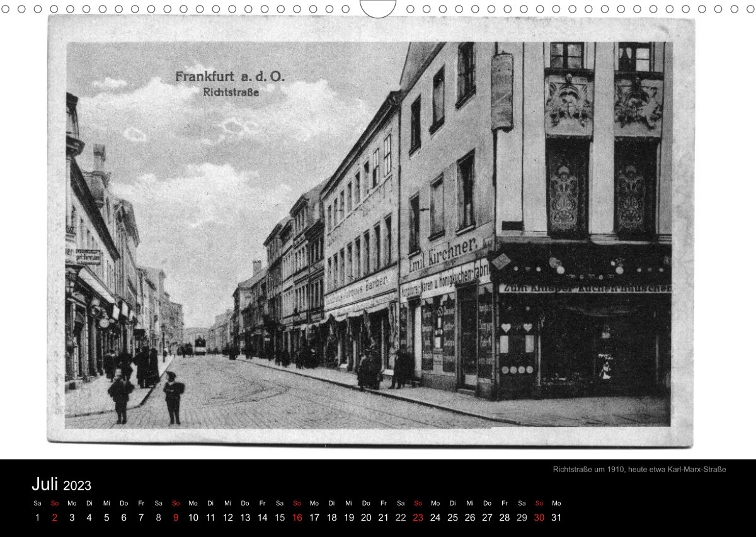Click the 'Juli' month heading
The image size is (756, 537).
(45, 484)
